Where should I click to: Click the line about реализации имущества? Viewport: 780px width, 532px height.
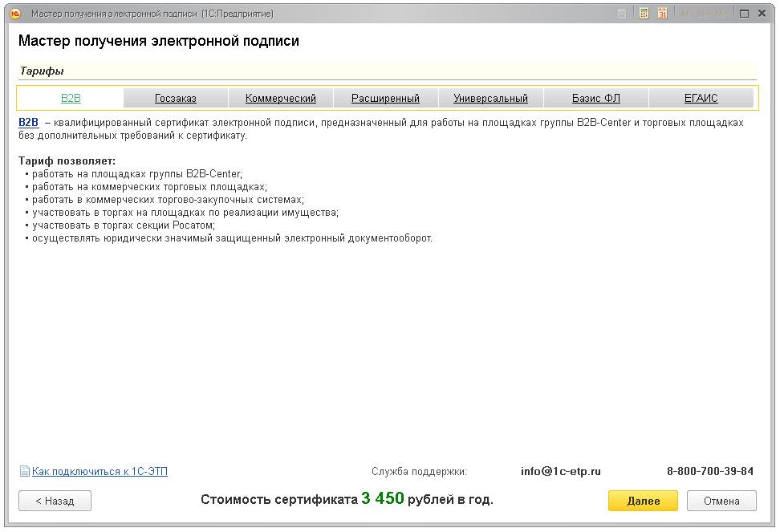[x=185, y=213]
